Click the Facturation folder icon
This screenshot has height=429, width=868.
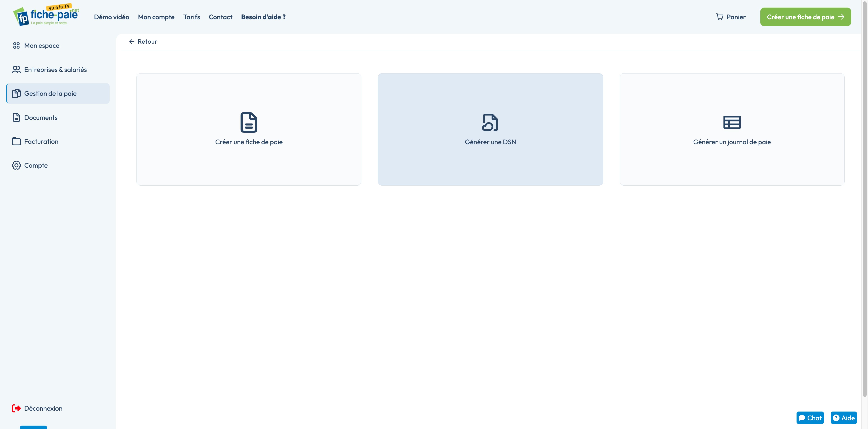(16, 141)
